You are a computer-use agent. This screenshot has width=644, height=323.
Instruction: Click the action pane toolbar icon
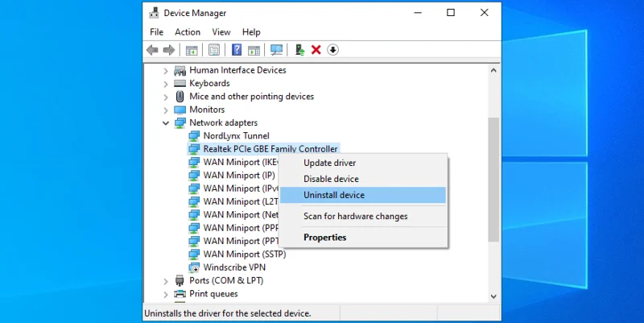[254, 50]
